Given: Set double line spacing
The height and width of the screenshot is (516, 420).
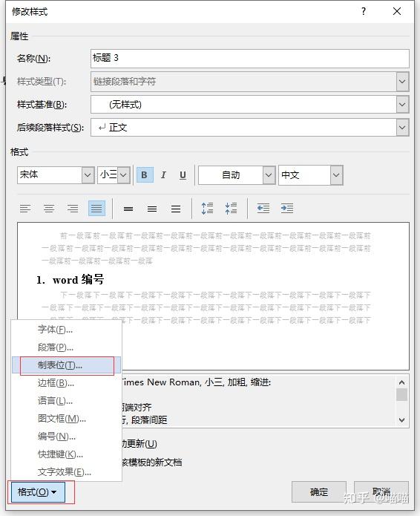Looking at the screenshot, I should tap(176, 209).
